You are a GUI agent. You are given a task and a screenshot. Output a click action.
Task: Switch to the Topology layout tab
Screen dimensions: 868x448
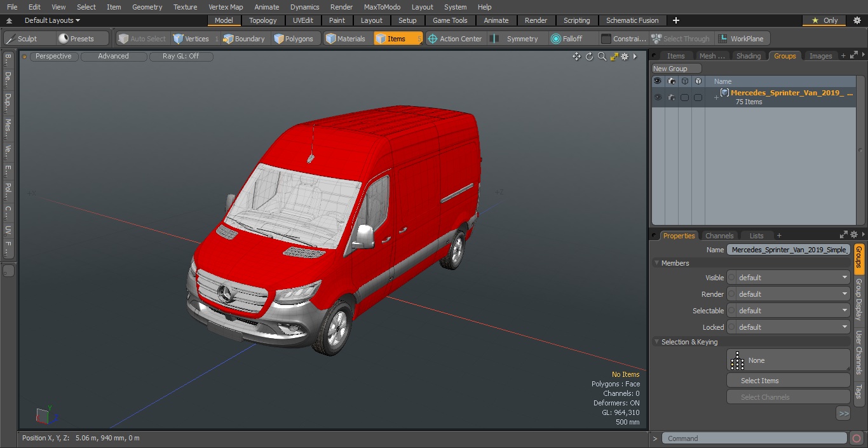[263, 20]
